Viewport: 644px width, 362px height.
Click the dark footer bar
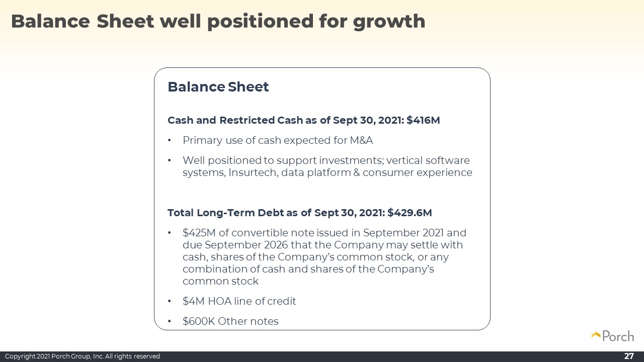coord(322,356)
